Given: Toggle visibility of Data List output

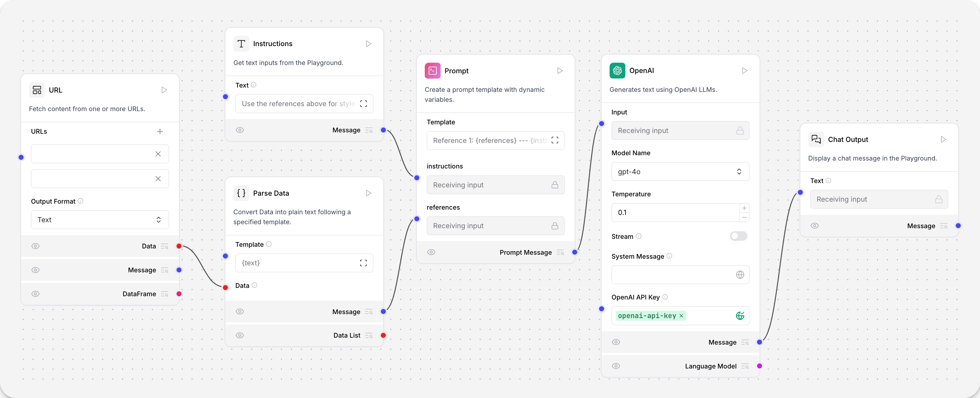Looking at the screenshot, I should (x=240, y=336).
